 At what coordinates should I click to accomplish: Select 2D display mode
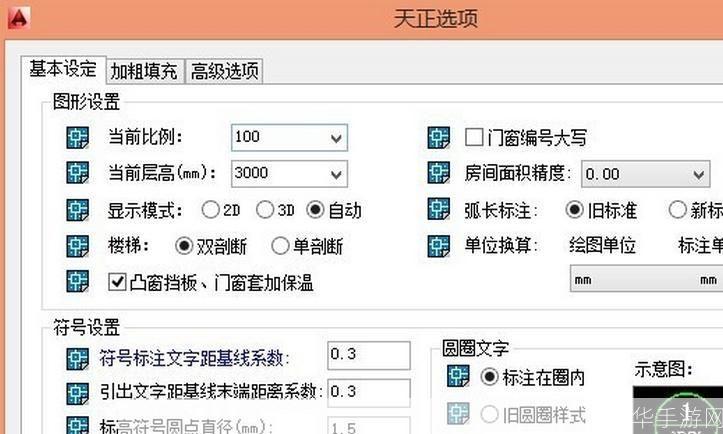[210, 210]
